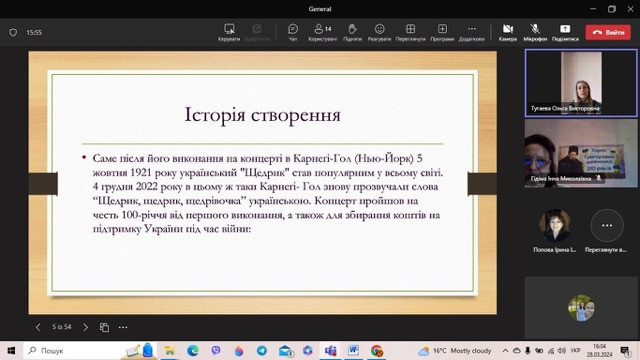Open the Реагувати reactions menu
640x360 pixels.
pyautogui.click(x=379, y=32)
